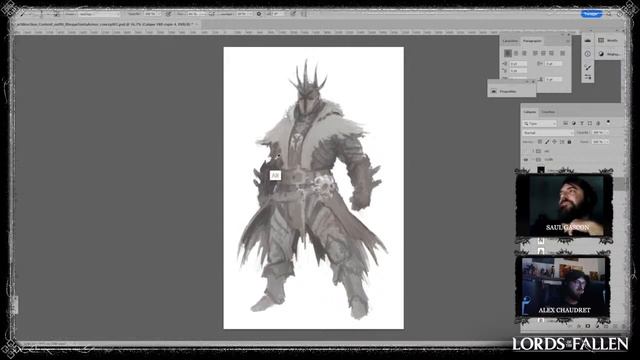Toggle lock image pixels brush icon
The image size is (640, 360).
(x=547, y=142)
